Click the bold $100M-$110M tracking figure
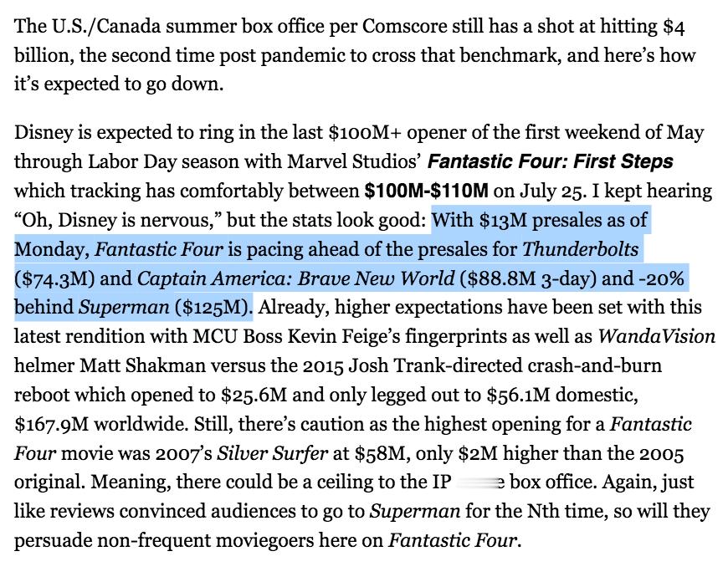The image size is (728, 582). tap(426, 191)
